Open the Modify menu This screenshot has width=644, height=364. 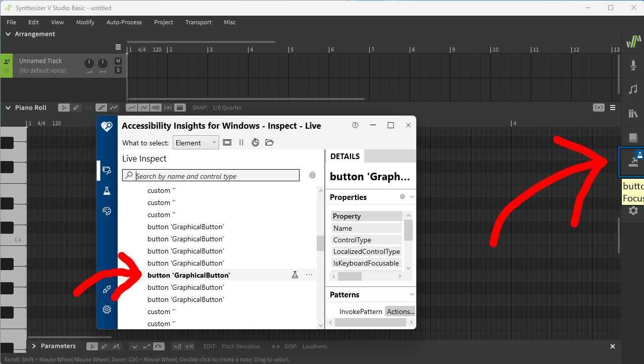point(85,22)
